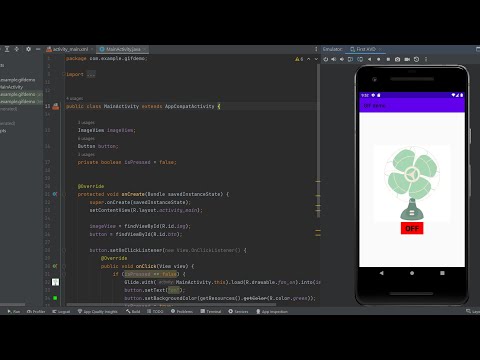The image size is (480, 360).
Task: Rotate the emulator right
Action: coord(360,59)
